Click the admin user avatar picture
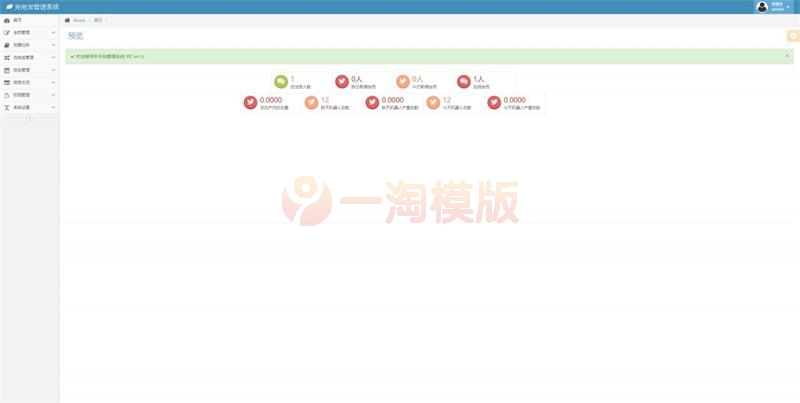 click(762, 6)
